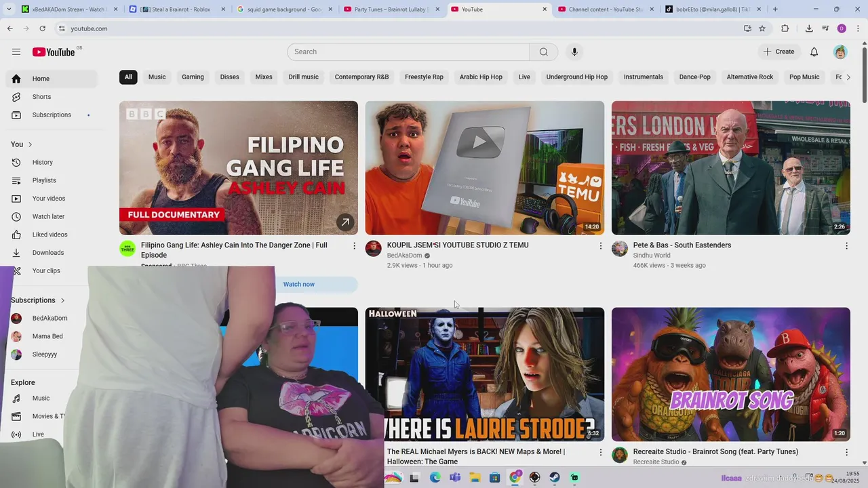Image resolution: width=868 pixels, height=488 pixels.
Task: Open the Temu YouTube Studio video thumbnail
Action: (485, 168)
